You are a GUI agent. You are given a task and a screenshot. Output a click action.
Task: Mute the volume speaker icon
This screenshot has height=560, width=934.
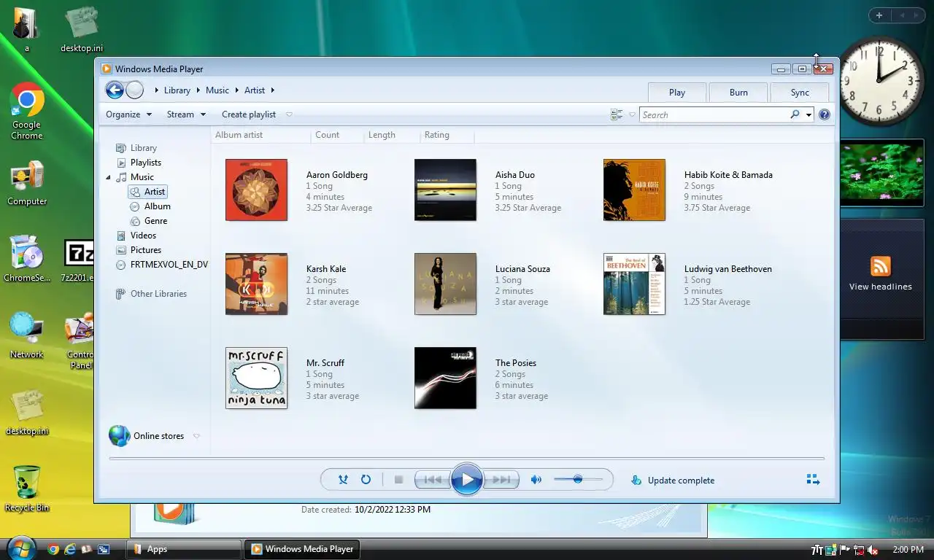536,480
